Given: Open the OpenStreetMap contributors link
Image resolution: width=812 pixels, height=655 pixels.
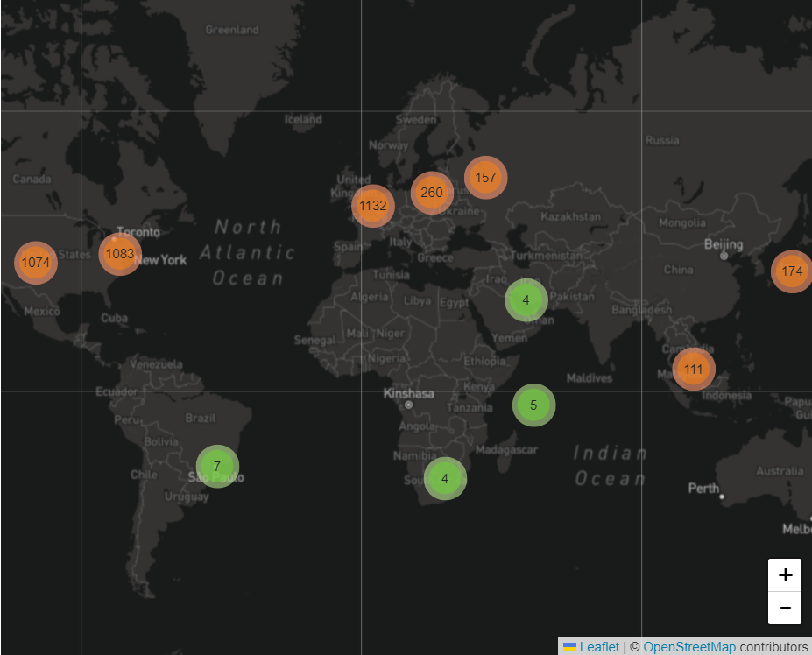Looking at the screenshot, I should [x=690, y=646].
